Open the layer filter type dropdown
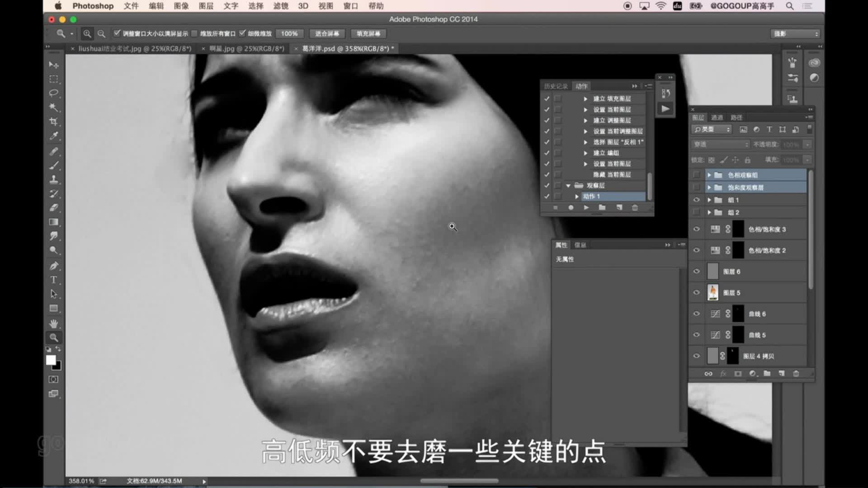868x488 pixels. click(712, 129)
